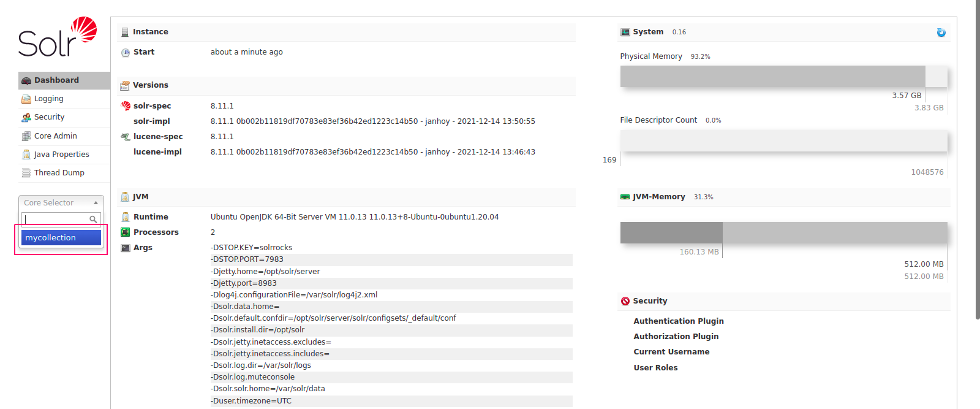Click the Start clock icon

[126, 53]
